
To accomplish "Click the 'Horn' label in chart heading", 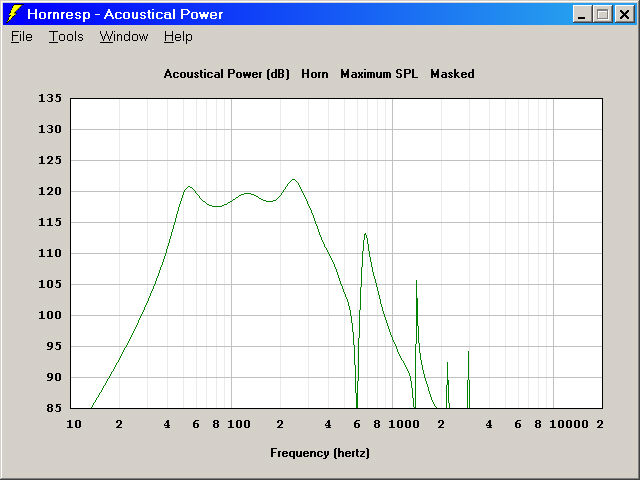I will (x=315, y=74).
